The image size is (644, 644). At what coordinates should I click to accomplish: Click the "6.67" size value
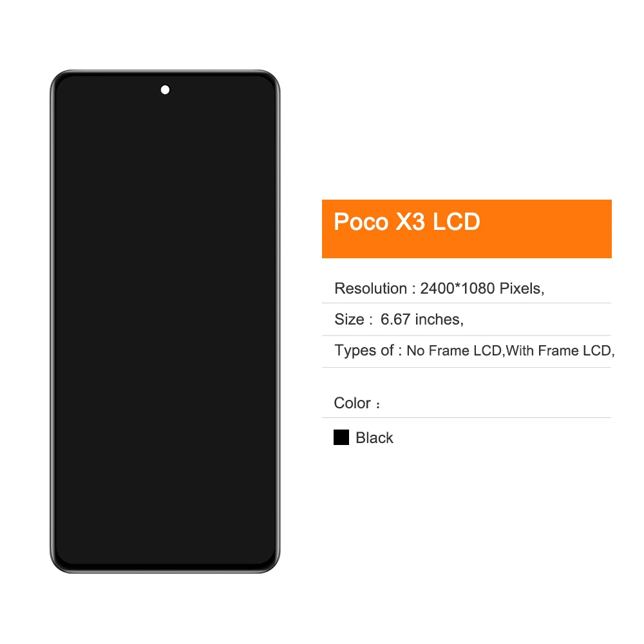(395, 319)
